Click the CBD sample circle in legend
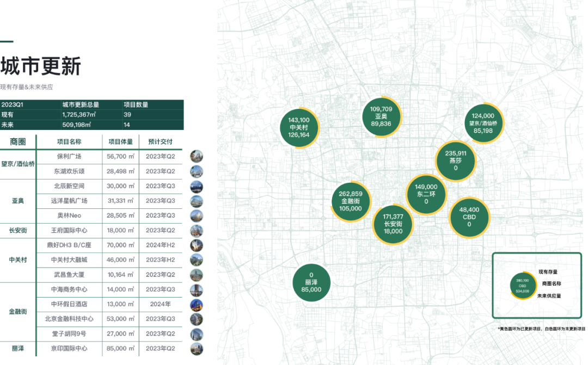This screenshot has width=588, height=365. (x=522, y=286)
